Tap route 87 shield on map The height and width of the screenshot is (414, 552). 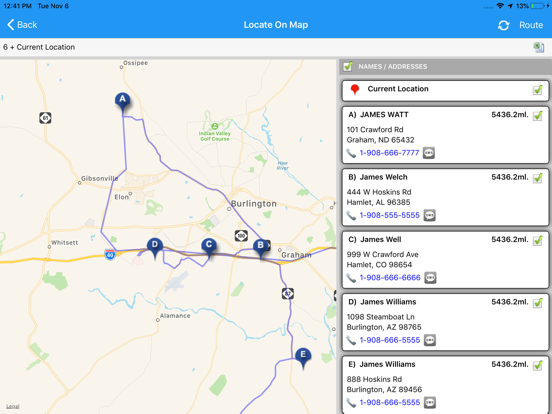pyautogui.click(x=288, y=293)
